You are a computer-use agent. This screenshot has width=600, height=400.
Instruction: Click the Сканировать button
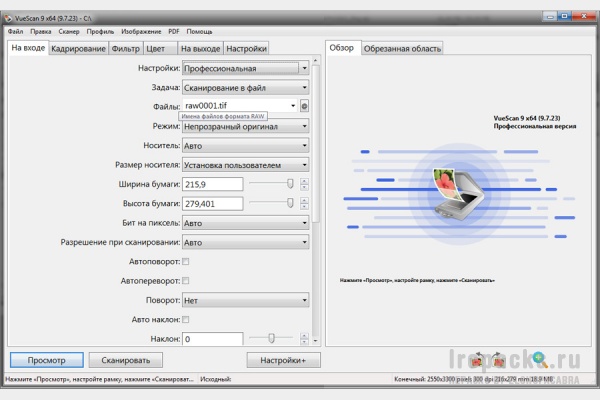(x=126, y=360)
